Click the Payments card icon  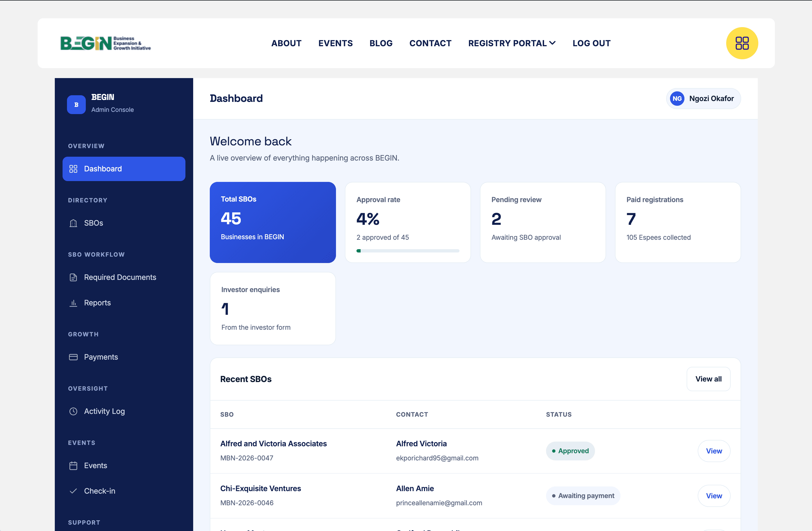coord(73,357)
